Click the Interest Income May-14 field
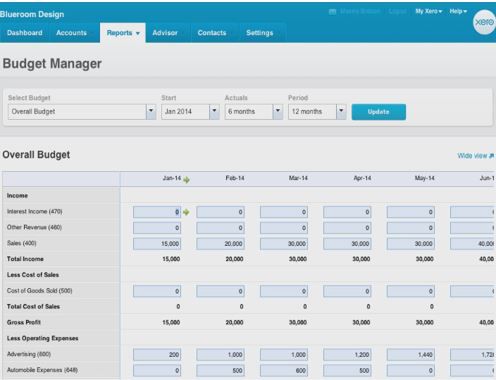Screen dimensions: 496x380 (x=411, y=212)
